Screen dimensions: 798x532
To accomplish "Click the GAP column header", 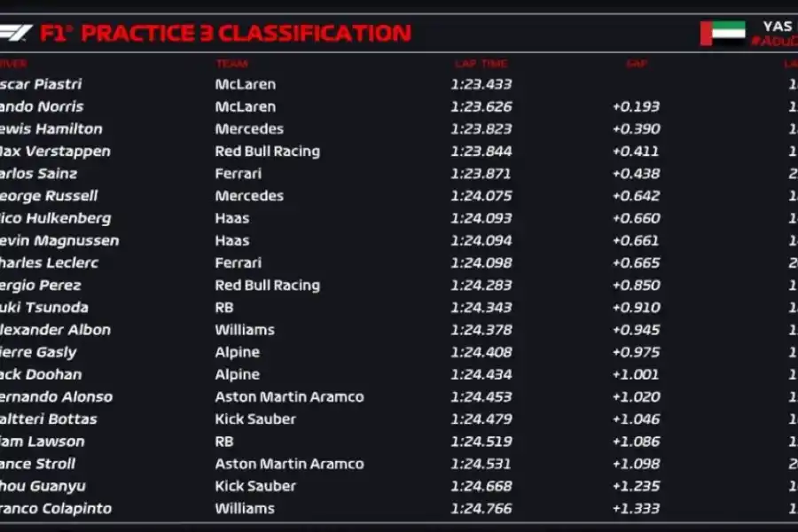I will [636, 64].
